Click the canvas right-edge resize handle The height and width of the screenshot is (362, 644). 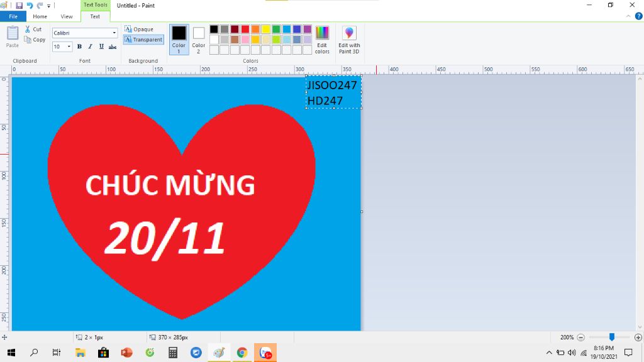point(362,212)
